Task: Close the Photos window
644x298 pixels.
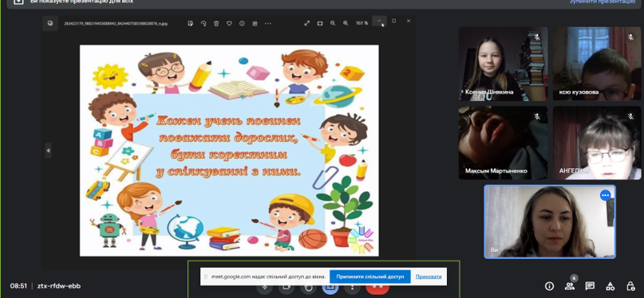Action: pos(409,21)
